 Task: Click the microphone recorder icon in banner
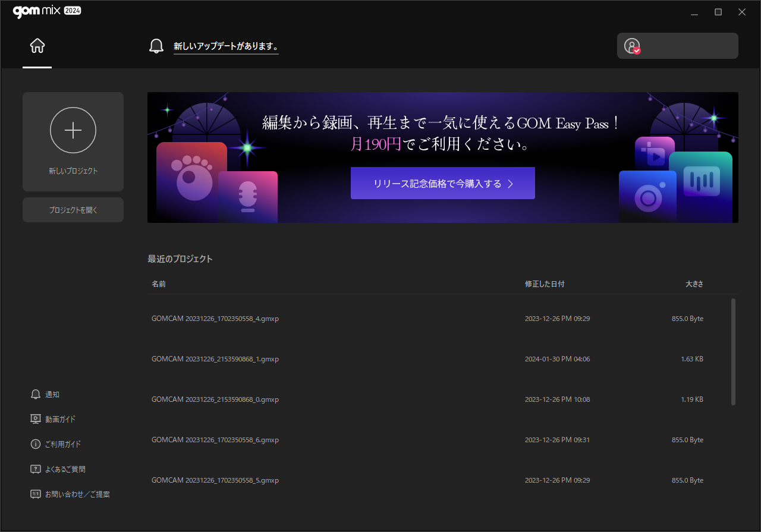tap(248, 197)
